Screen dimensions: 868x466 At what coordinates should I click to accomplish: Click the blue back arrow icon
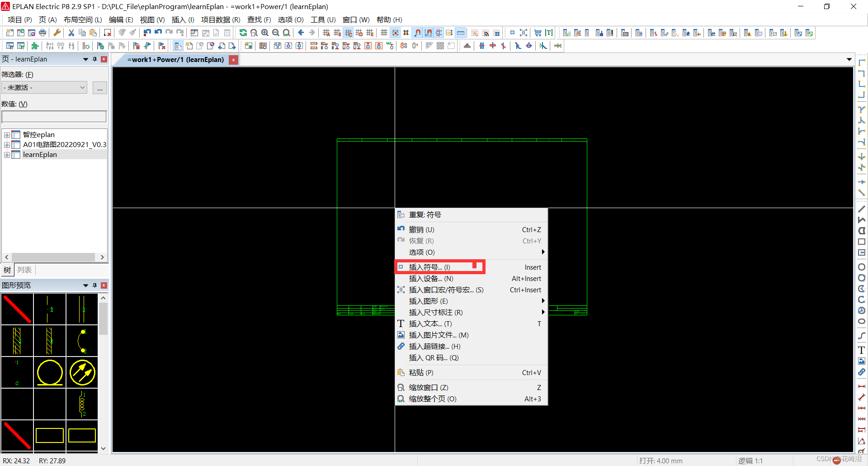click(301, 33)
